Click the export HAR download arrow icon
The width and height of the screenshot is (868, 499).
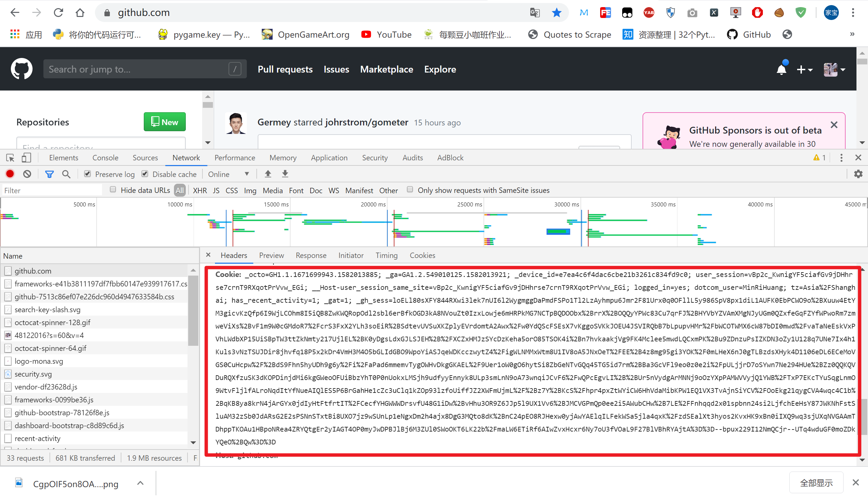click(285, 174)
